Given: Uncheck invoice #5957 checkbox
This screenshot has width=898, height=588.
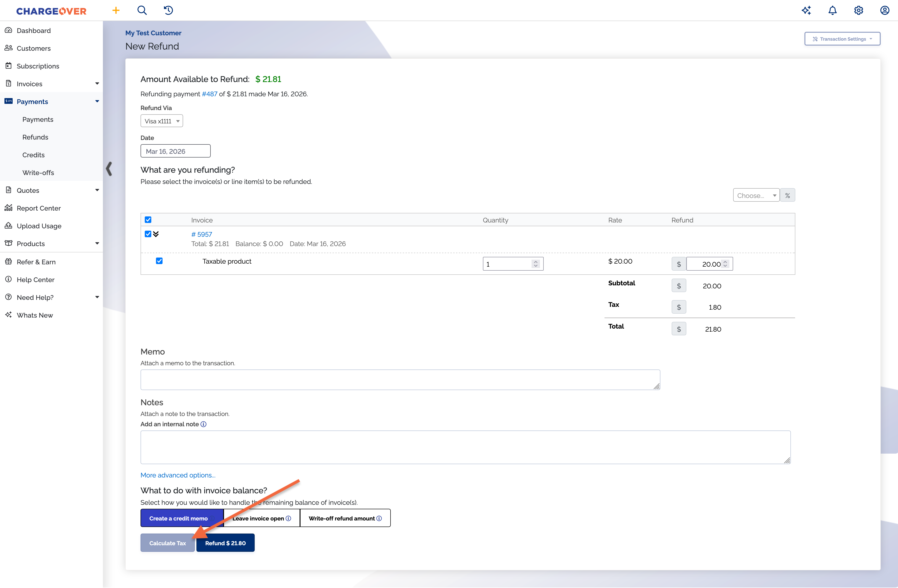Looking at the screenshot, I should click(148, 234).
